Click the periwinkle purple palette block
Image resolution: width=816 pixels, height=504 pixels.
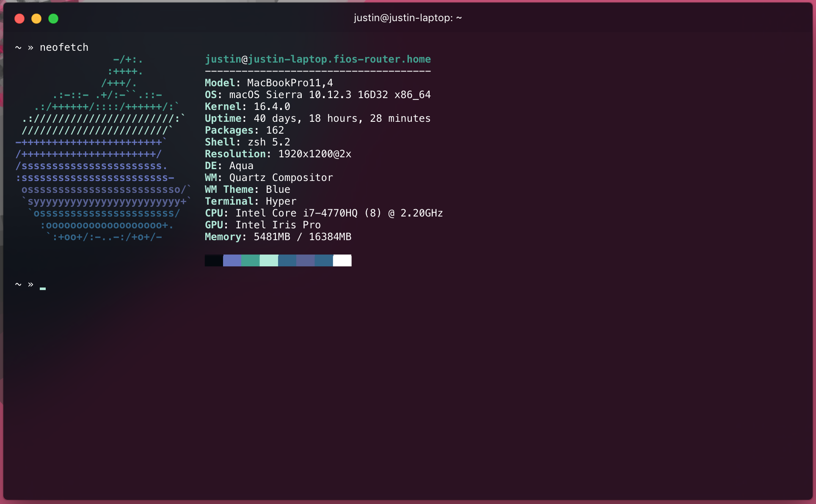[x=232, y=260]
